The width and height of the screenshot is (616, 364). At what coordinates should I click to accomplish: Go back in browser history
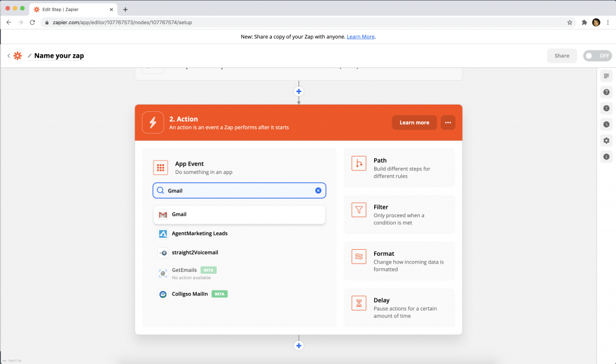tap(8, 22)
